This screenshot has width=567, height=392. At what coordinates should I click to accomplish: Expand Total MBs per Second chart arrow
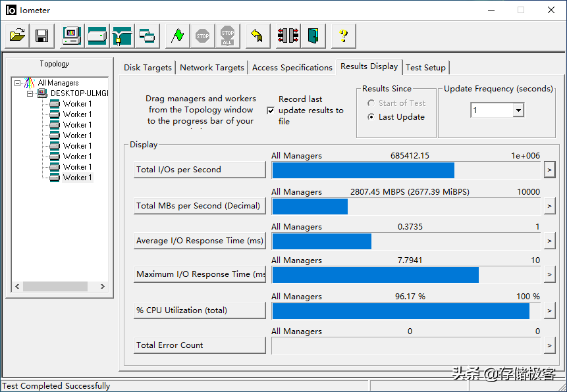[550, 206]
